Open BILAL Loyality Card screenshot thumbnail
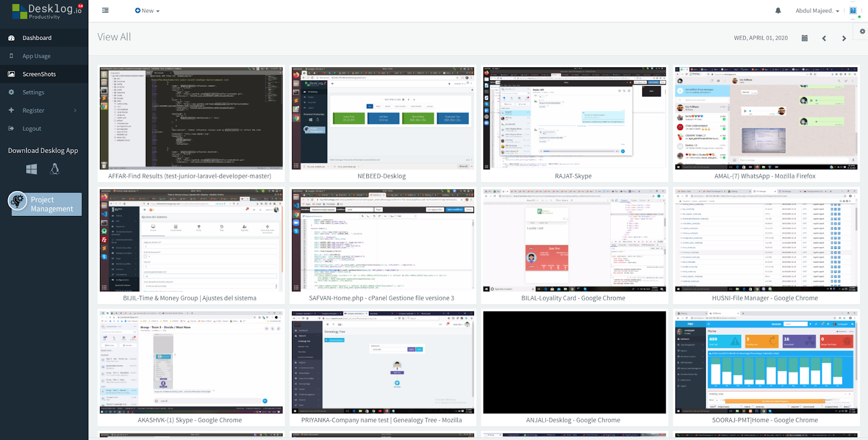 coord(575,240)
